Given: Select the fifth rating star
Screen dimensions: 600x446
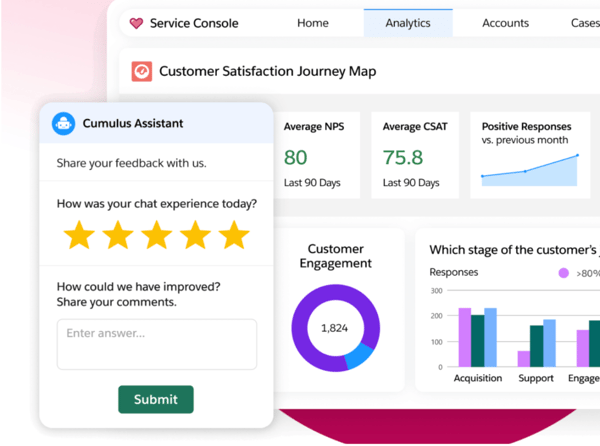Looking at the screenshot, I should pos(234,235).
